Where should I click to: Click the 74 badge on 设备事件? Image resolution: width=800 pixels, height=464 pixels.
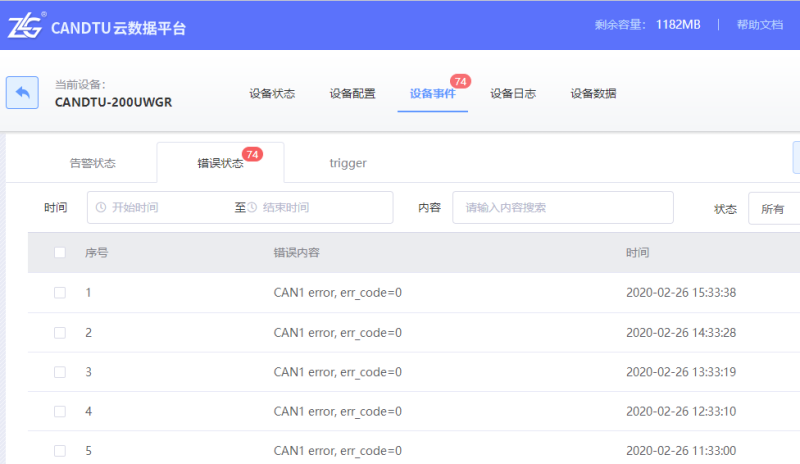[460, 81]
